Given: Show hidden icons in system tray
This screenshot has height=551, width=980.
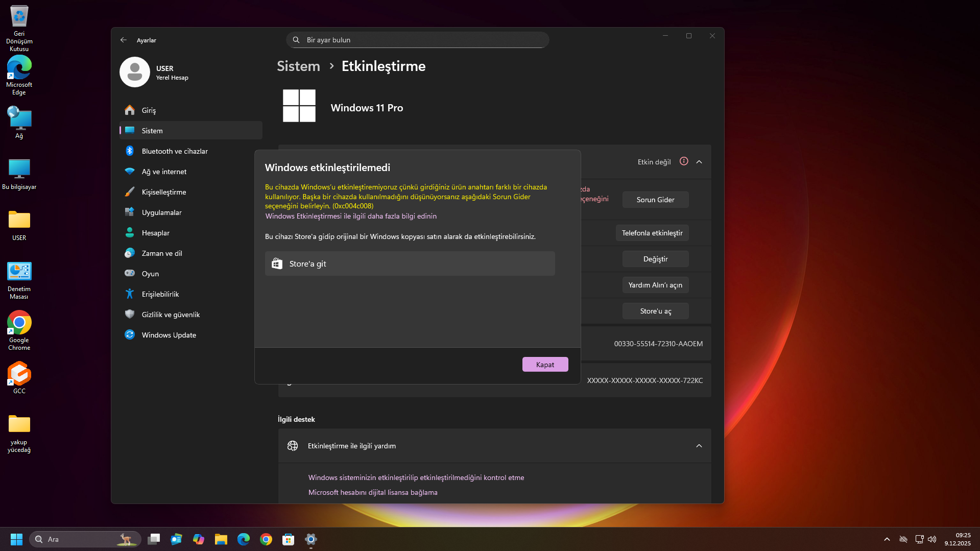Looking at the screenshot, I should 887,539.
